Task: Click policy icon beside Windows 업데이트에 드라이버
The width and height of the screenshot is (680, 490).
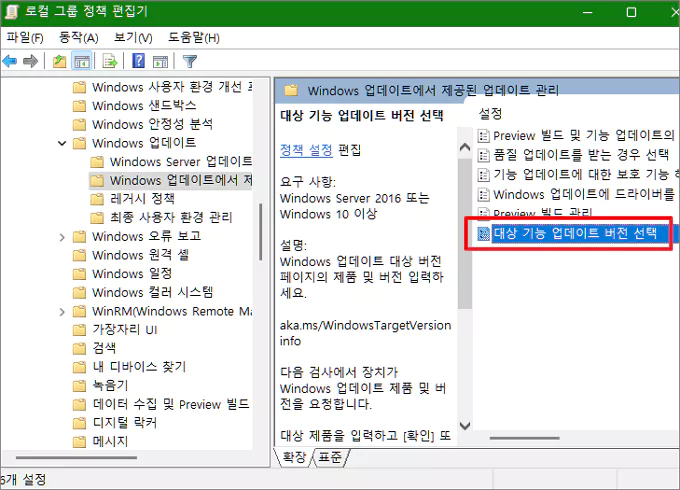Action: tap(483, 194)
